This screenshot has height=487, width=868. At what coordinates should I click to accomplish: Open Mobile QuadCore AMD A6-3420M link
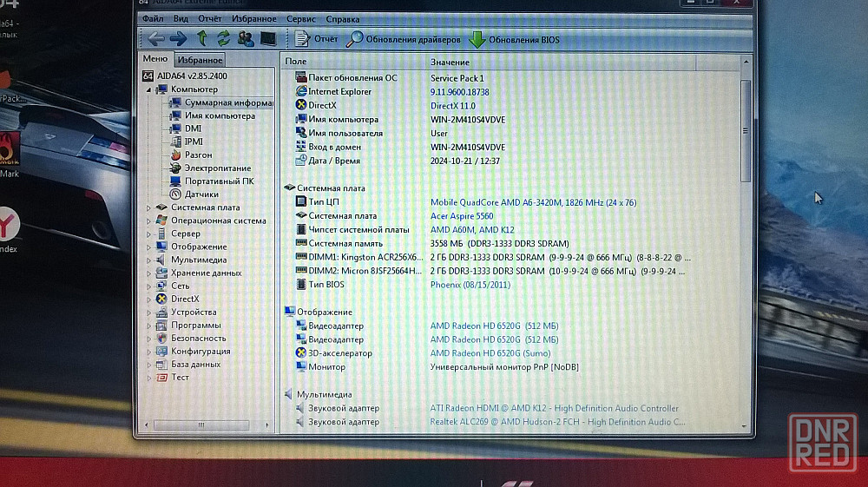click(x=533, y=202)
